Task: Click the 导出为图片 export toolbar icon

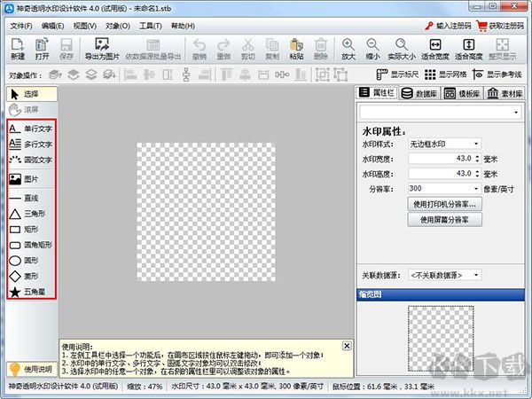Action: [x=99, y=48]
